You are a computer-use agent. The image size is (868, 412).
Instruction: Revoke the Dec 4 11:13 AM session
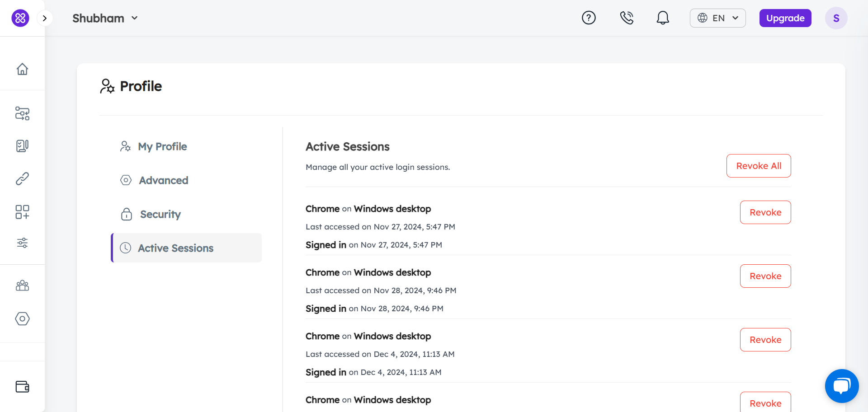point(765,340)
